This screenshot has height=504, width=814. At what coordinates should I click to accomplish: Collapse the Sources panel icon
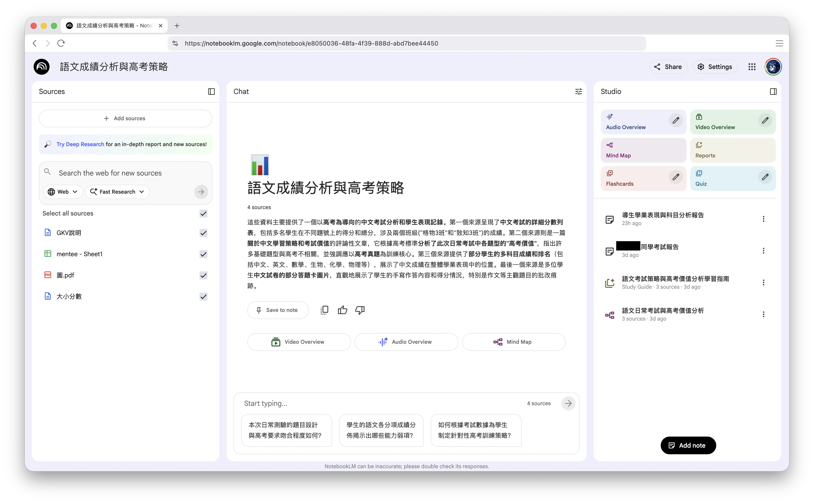pyautogui.click(x=211, y=91)
